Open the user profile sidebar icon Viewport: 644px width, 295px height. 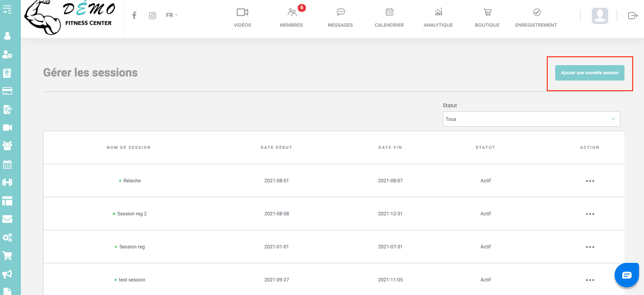pos(7,36)
